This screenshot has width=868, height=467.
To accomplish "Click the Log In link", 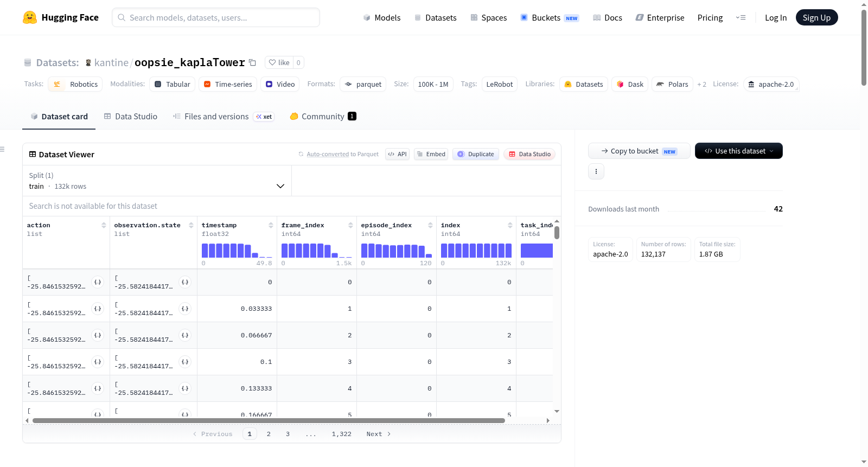I will [x=776, y=18].
